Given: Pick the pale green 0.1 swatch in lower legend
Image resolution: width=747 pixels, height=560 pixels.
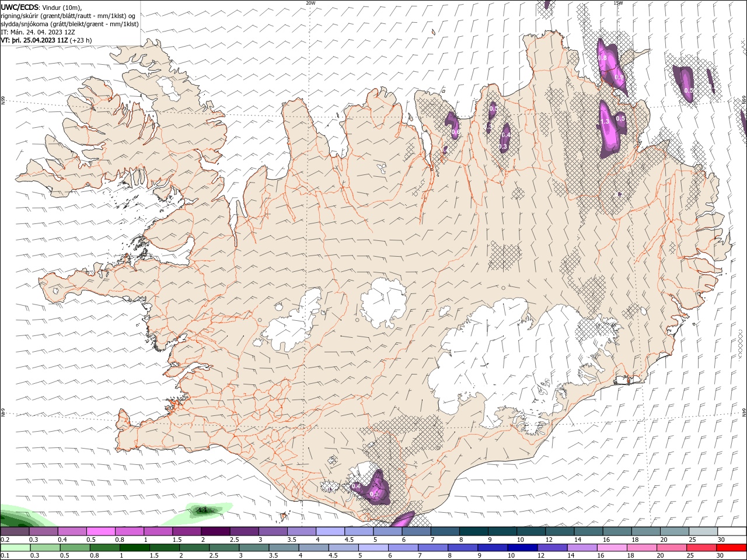Looking at the screenshot, I should [x=15, y=548].
